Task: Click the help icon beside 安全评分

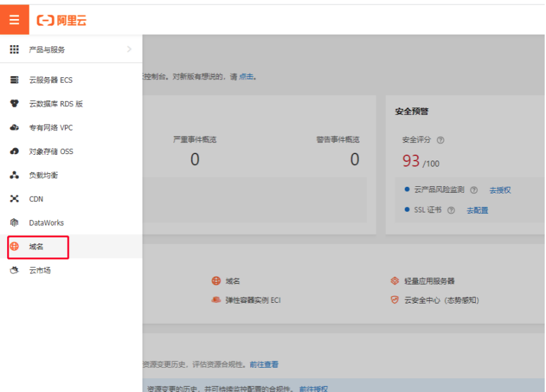Action: click(x=440, y=140)
